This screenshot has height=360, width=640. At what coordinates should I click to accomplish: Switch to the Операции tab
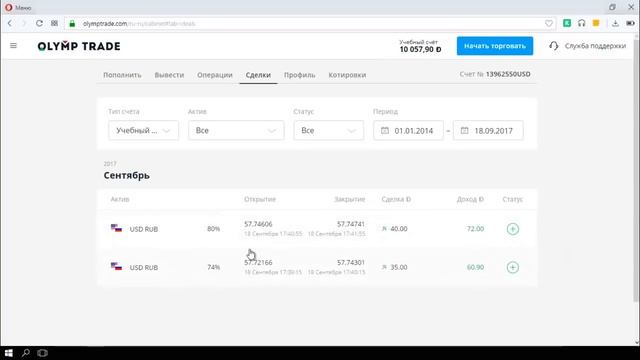click(215, 75)
